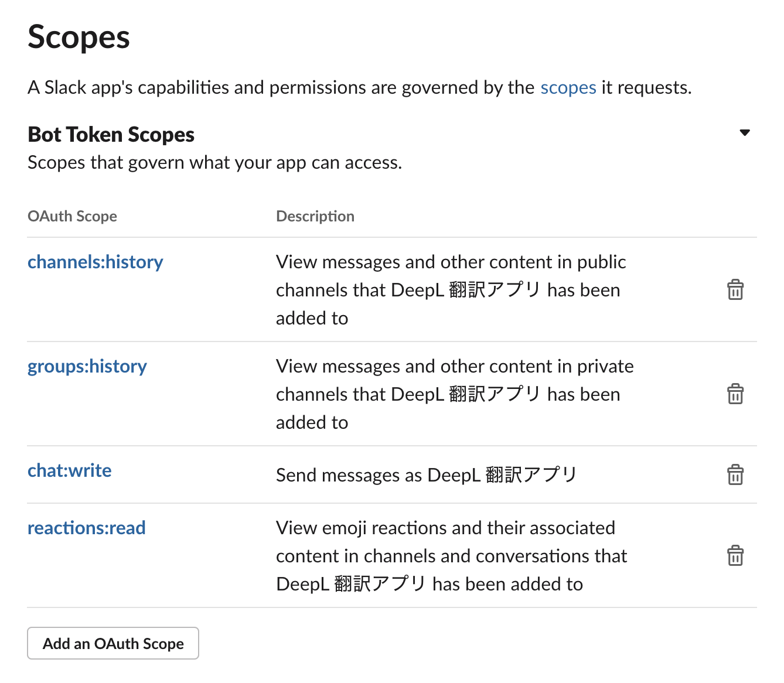This screenshot has width=784, height=683.
Task: Open the reactions:read scope link
Action: pos(86,528)
